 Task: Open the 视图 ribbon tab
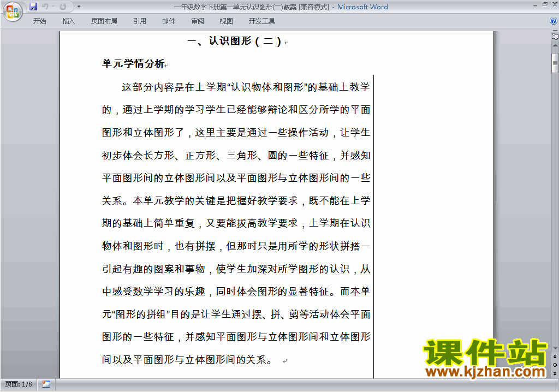(x=226, y=21)
